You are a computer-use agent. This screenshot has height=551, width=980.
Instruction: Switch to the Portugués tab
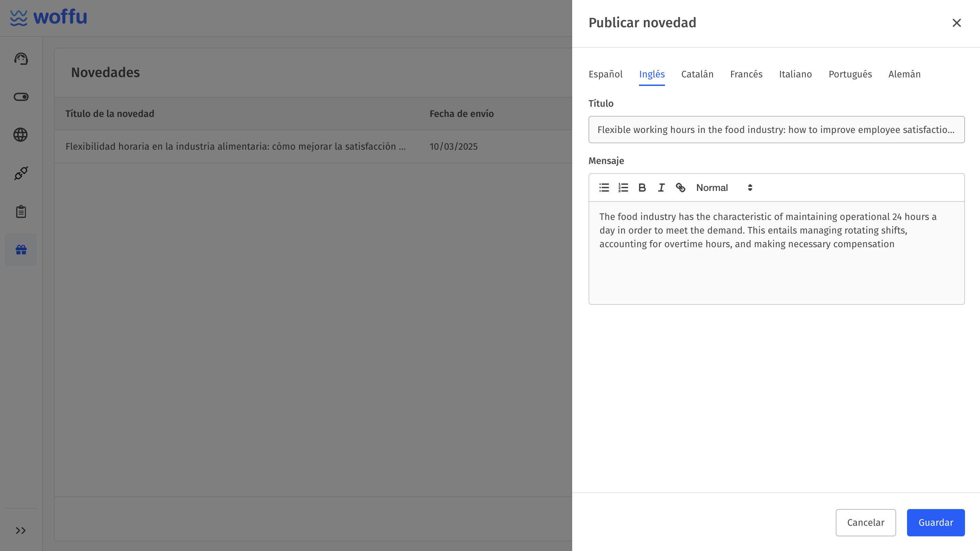850,74
